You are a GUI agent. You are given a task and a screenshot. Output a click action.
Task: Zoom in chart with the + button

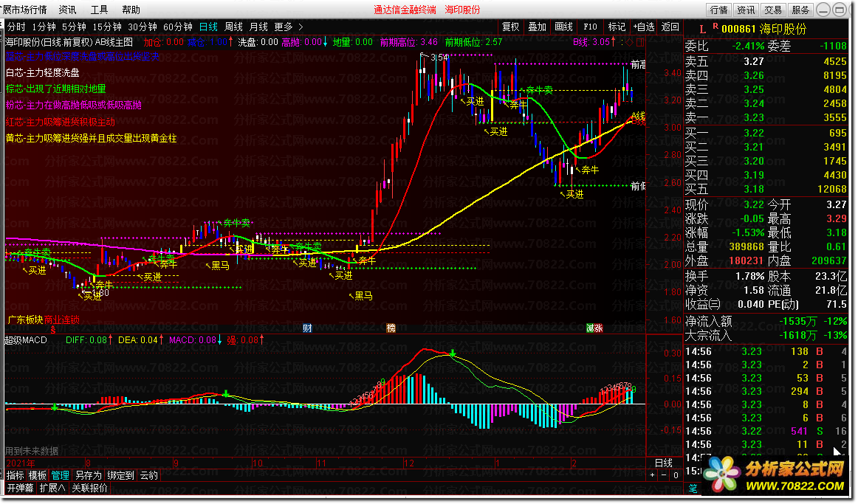point(652,475)
